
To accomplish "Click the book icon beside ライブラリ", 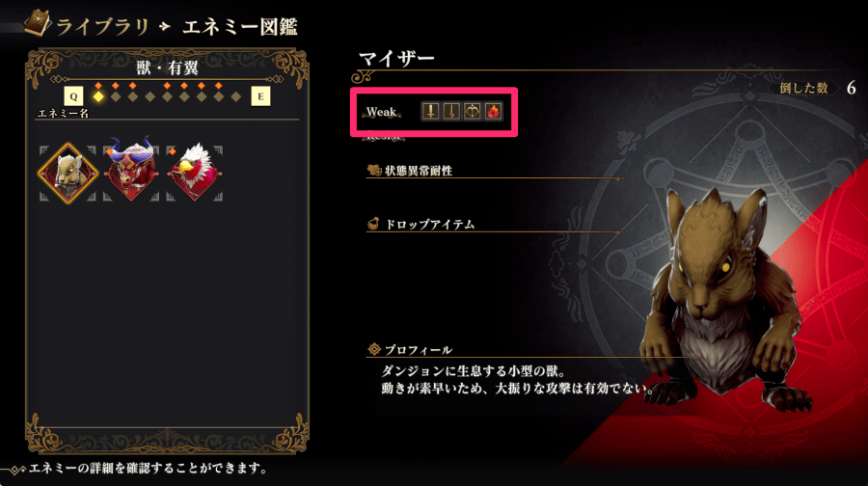I will (x=37, y=24).
